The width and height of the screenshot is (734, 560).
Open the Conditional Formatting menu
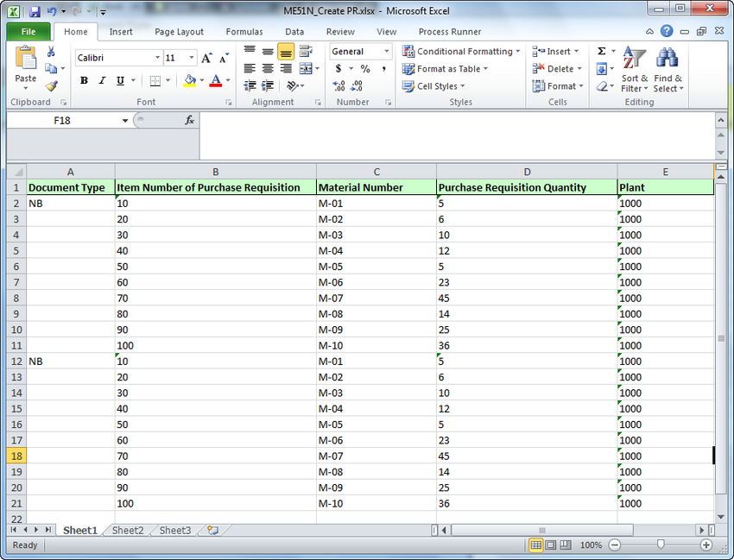click(x=459, y=51)
